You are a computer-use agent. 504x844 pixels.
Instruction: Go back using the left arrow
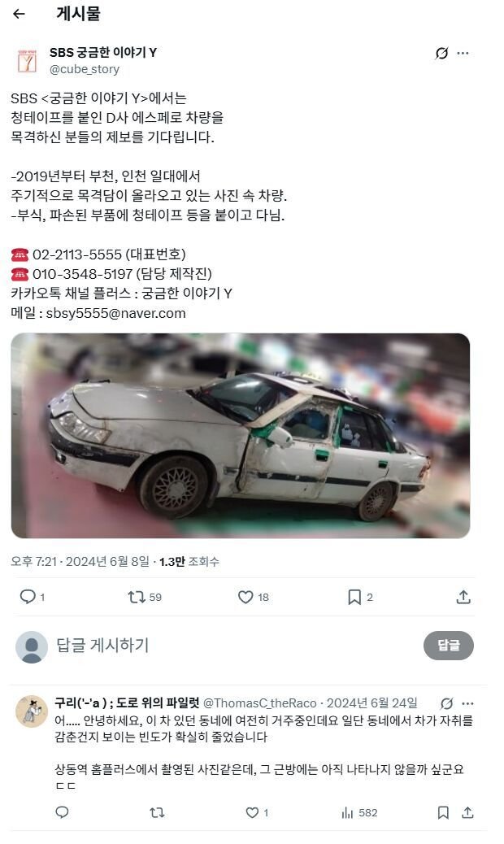pos(19,14)
